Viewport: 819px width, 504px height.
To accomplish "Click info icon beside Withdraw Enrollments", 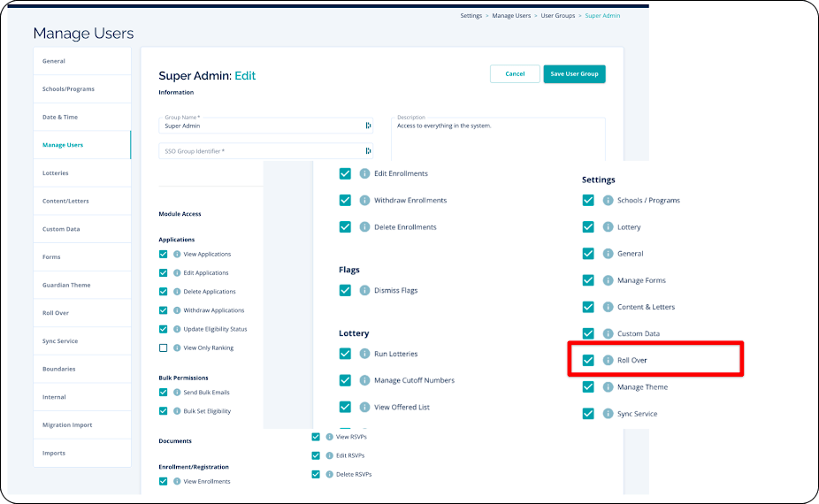I will [x=365, y=201].
